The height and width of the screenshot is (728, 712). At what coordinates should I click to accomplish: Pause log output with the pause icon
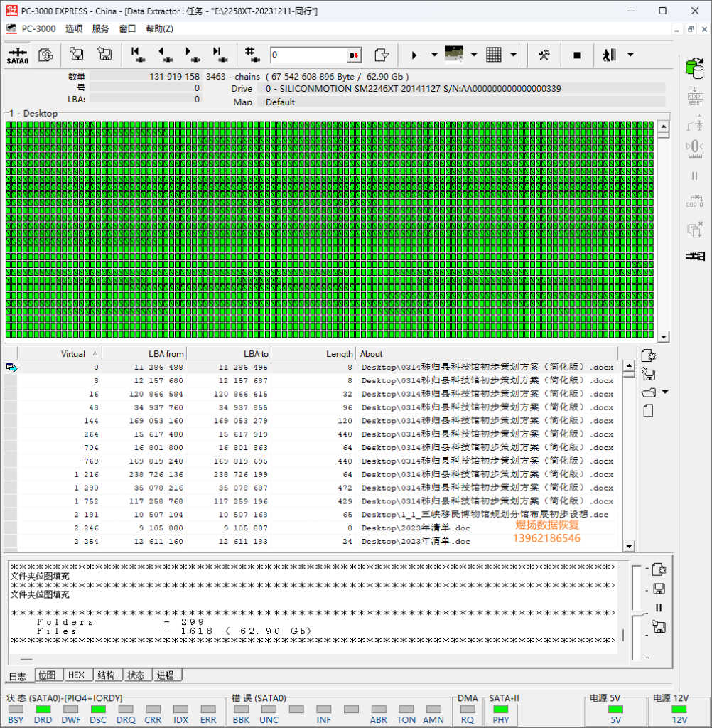tap(659, 608)
